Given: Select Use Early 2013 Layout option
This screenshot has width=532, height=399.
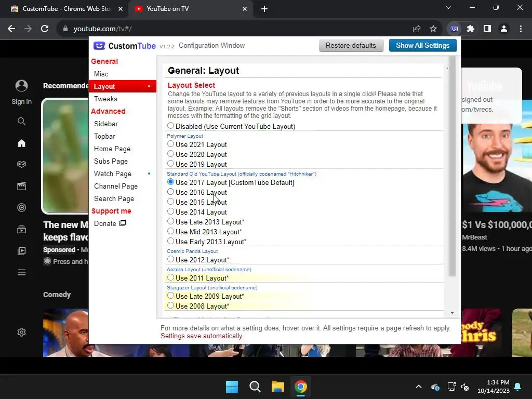Looking at the screenshot, I should click(x=170, y=241).
